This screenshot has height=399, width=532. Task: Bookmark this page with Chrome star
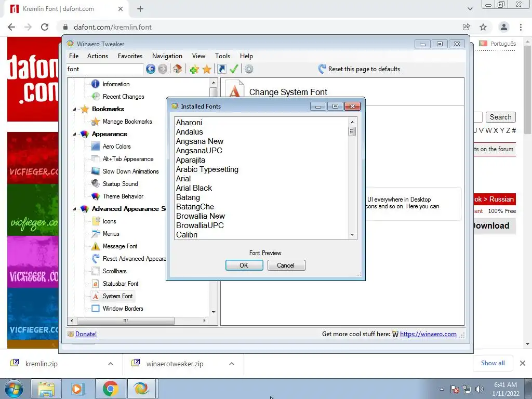pyautogui.click(x=483, y=27)
